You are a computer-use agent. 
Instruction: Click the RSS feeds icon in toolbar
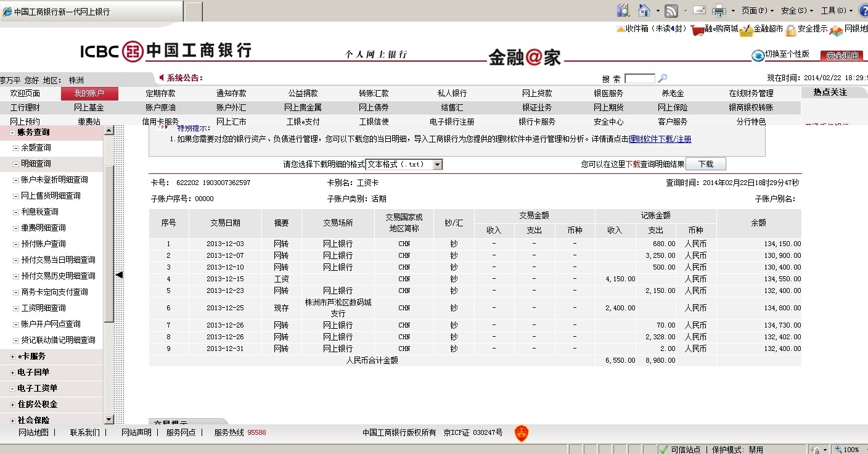pyautogui.click(x=671, y=10)
